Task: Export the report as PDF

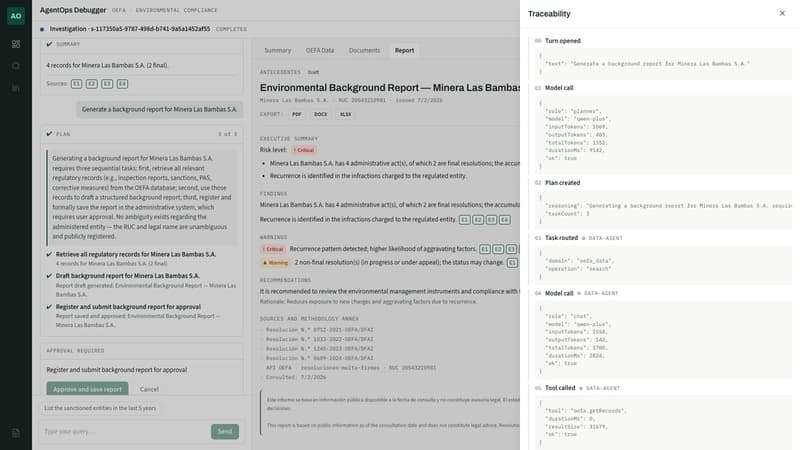Action: pyautogui.click(x=296, y=114)
